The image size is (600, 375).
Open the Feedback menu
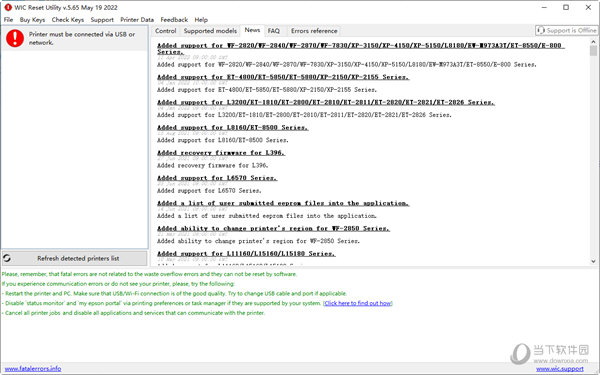pyautogui.click(x=174, y=20)
